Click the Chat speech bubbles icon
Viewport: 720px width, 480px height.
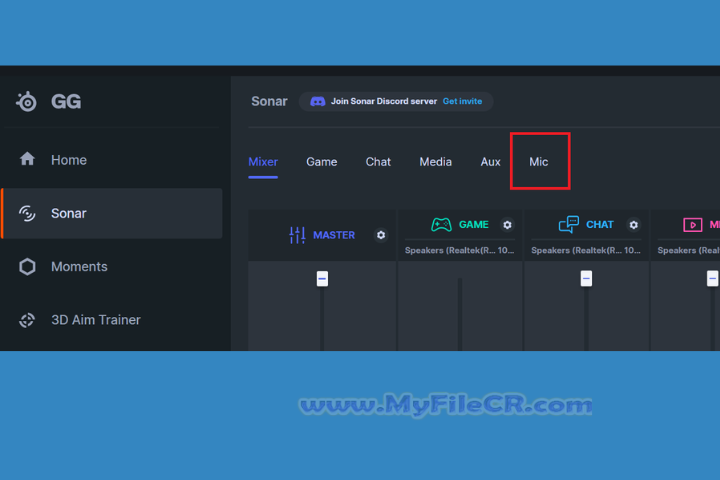tap(568, 225)
